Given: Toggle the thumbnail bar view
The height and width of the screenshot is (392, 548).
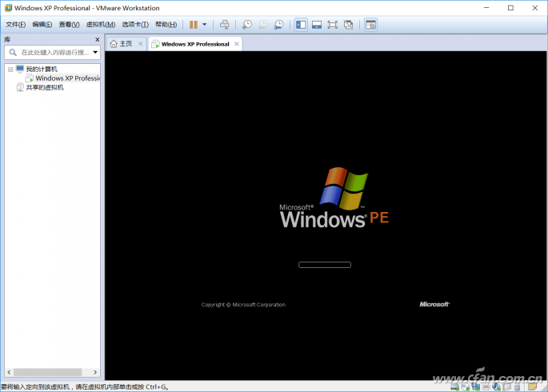Looking at the screenshot, I should point(317,25).
